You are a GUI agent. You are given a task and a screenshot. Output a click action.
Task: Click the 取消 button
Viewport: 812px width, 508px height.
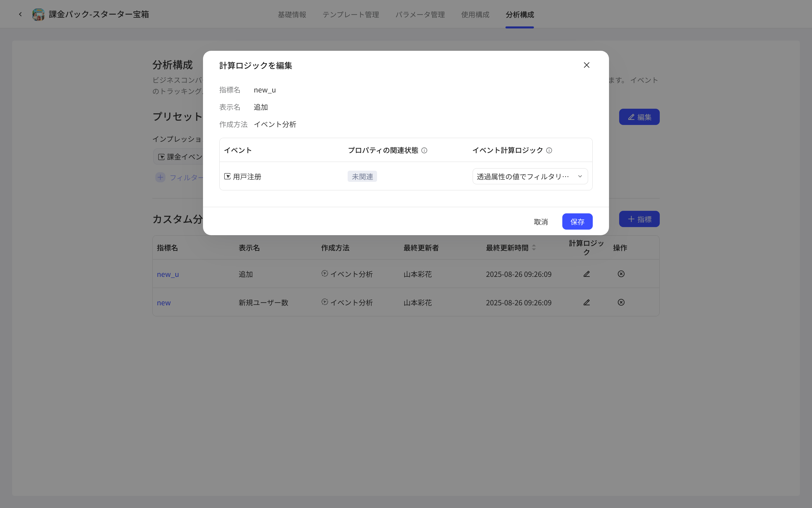541,222
